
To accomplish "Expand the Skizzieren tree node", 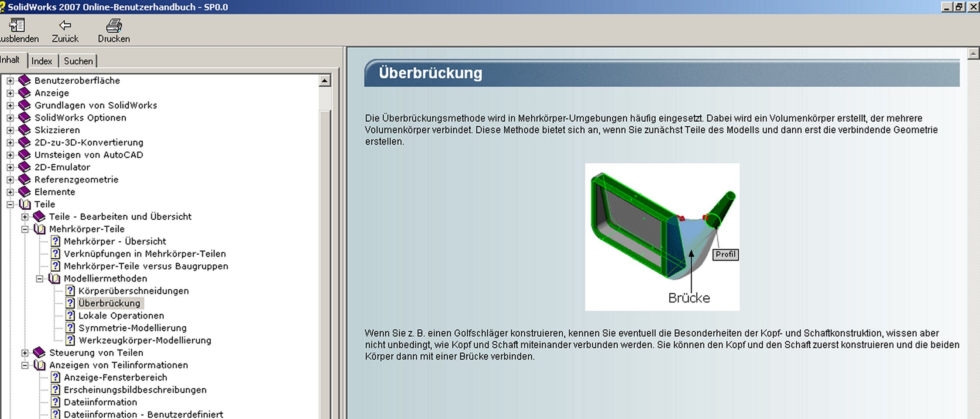I will [x=10, y=130].
